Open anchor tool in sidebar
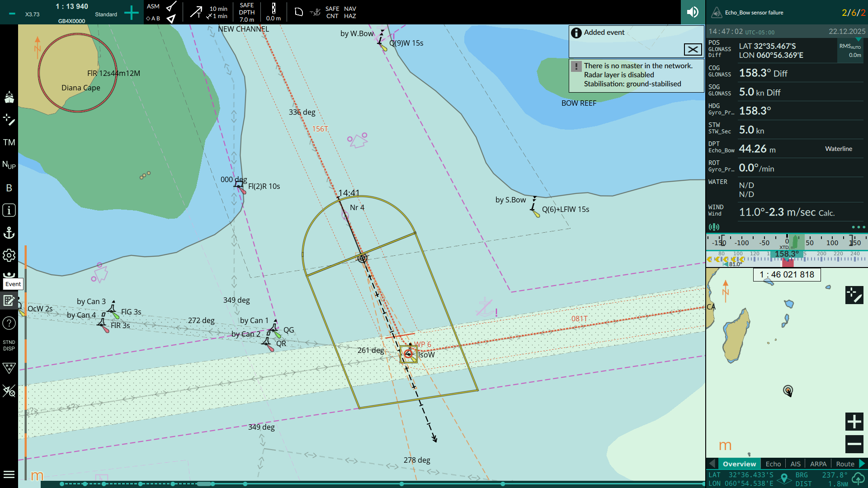Viewport: 868px width, 488px height. [9, 233]
